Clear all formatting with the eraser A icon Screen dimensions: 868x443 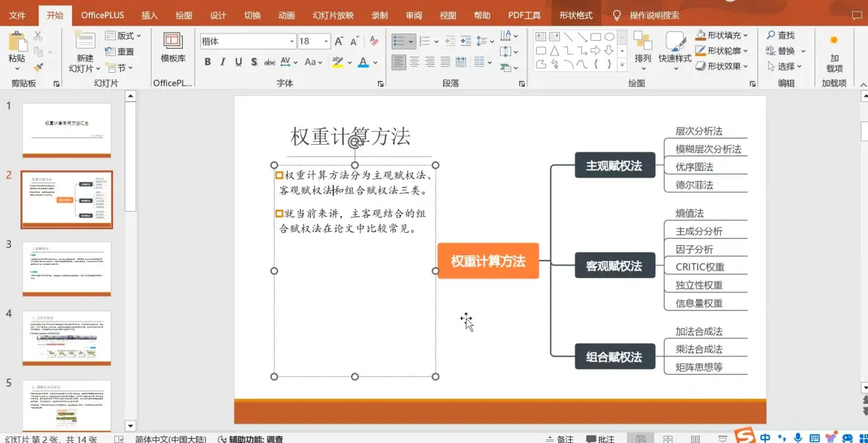pos(374,41)
